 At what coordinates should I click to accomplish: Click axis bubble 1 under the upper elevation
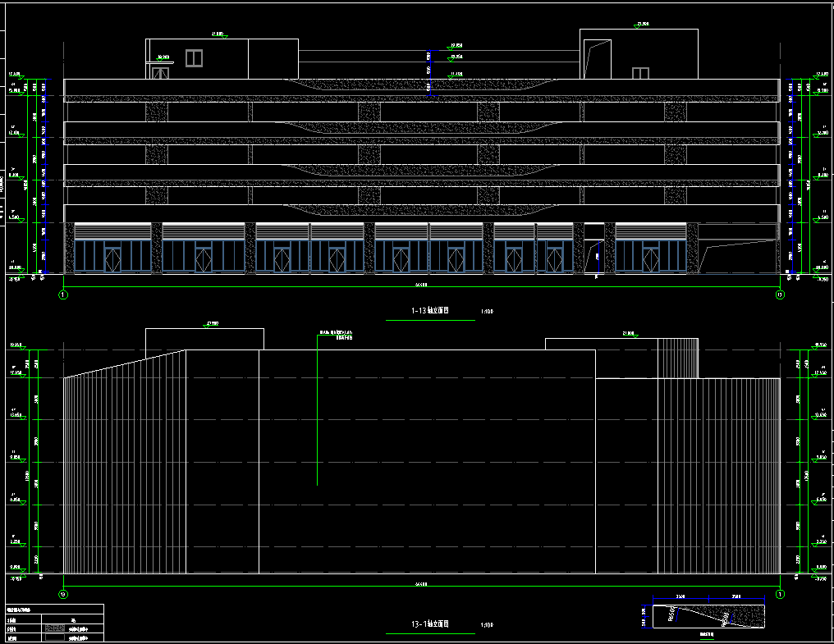click(x=63, y=294)
